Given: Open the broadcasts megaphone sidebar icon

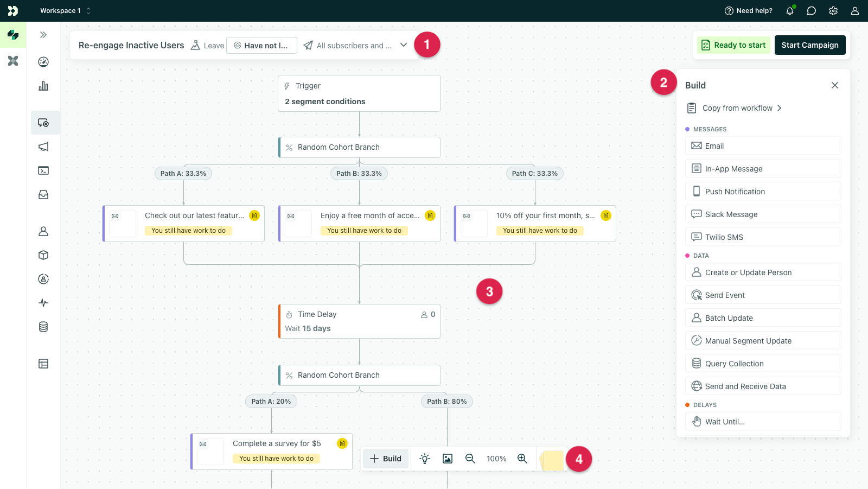Looking at the screenshot, I should point(43,147).
